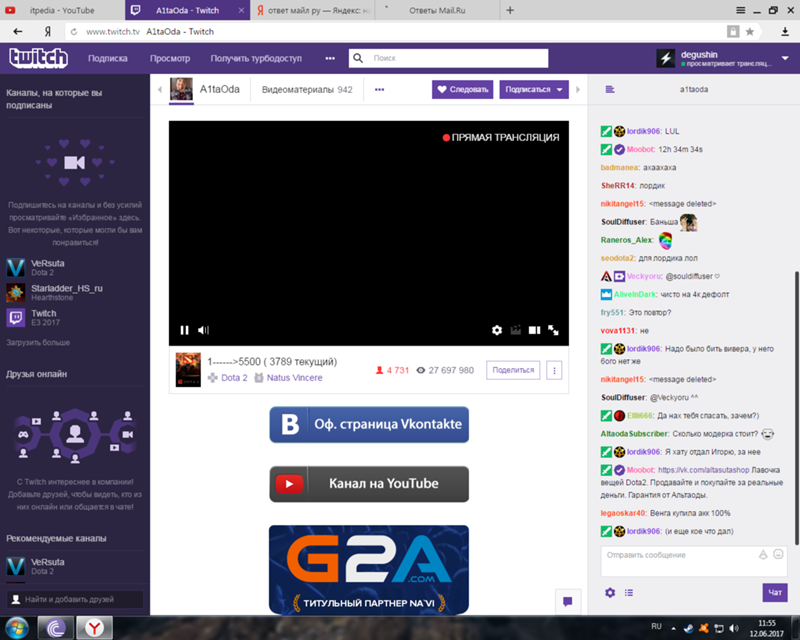The image size is (800, 640).
Task: Open more options next to Поделиться
Action: (x=555, y=369)
